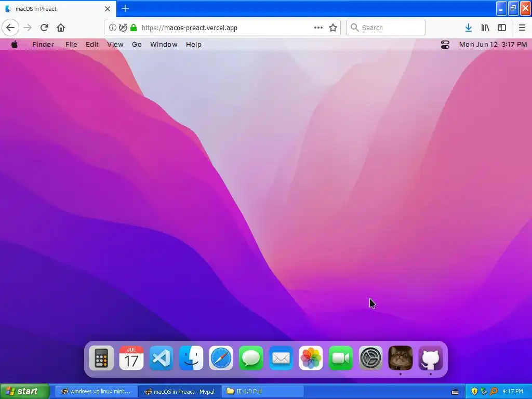
Task: Open the macOS Control Center toggles icon
Action: (x=445, y=45)
